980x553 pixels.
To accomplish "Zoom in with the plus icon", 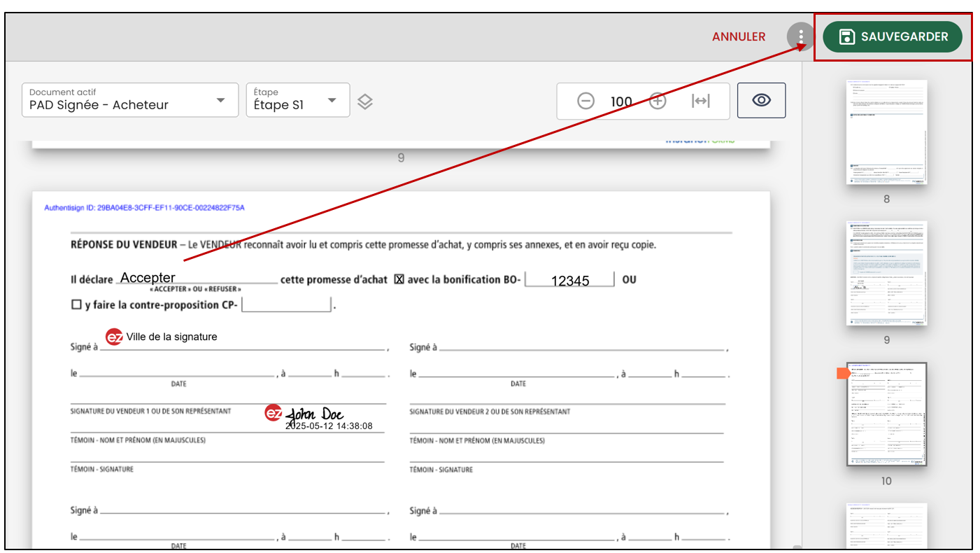I will [x=658, y=101].
